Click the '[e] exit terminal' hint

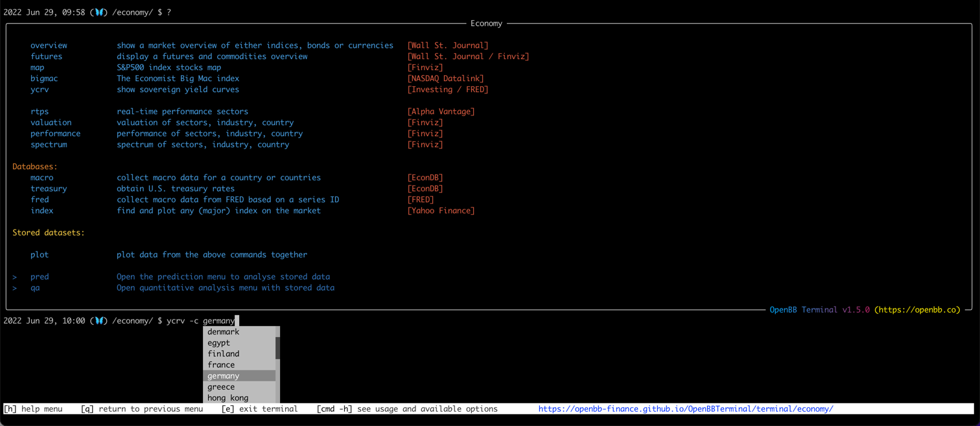coord(260,409)
